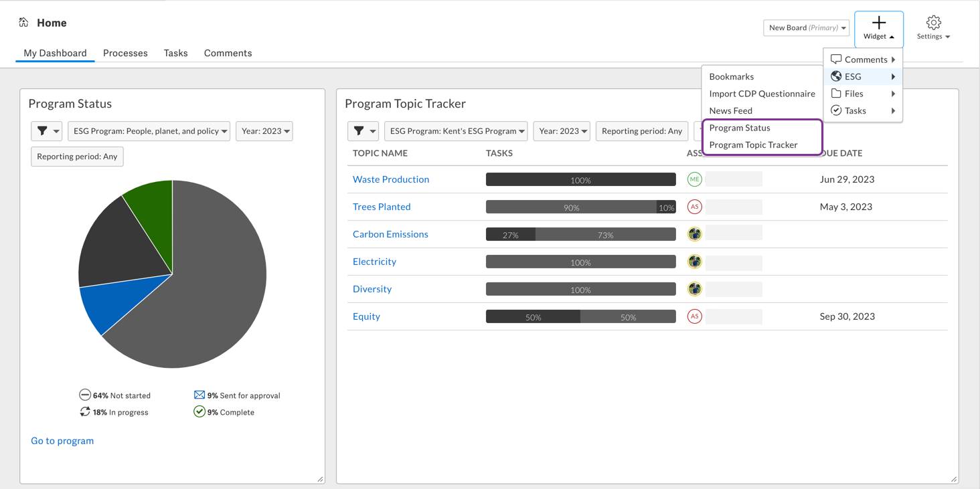Open the Year: 2023 dropdown in Program Status
Viewport: 980px width, 489px height.
click(264, 131)
